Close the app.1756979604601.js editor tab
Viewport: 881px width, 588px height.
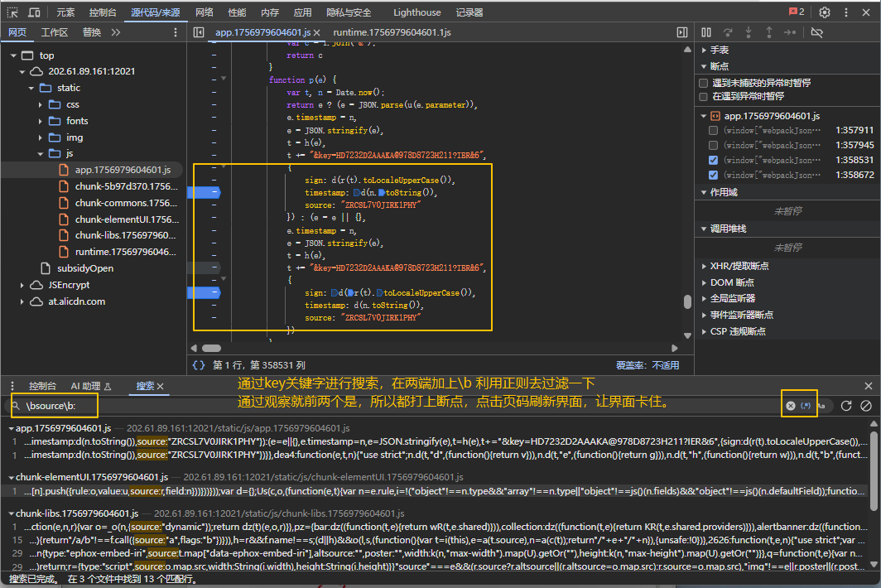[x=317, y=32]
